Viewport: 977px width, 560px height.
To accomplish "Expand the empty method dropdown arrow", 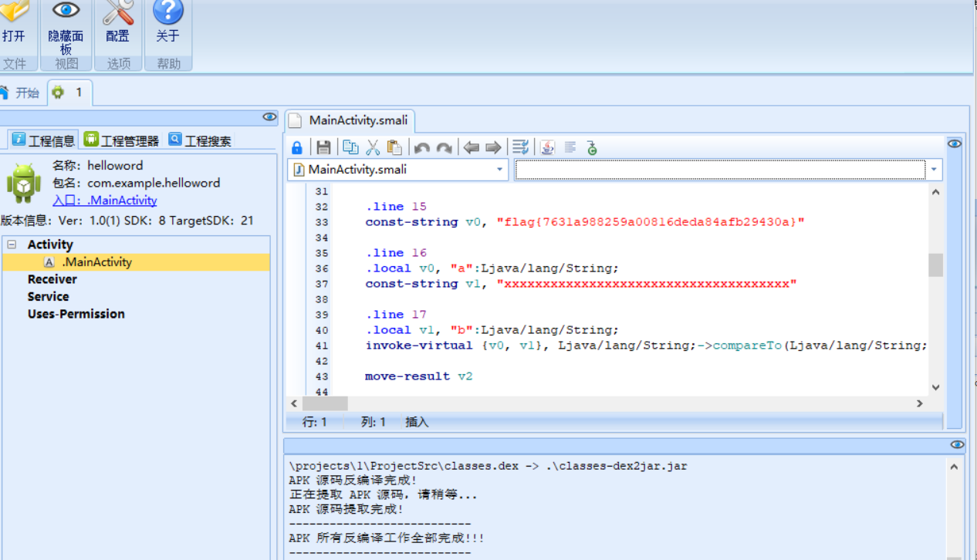I will (x=934, y=170).
